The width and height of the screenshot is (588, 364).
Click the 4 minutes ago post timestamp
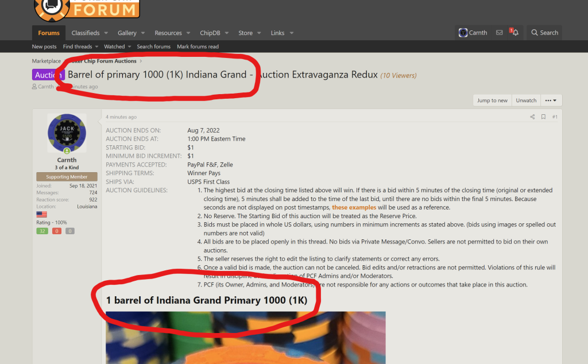pos(121,117)
